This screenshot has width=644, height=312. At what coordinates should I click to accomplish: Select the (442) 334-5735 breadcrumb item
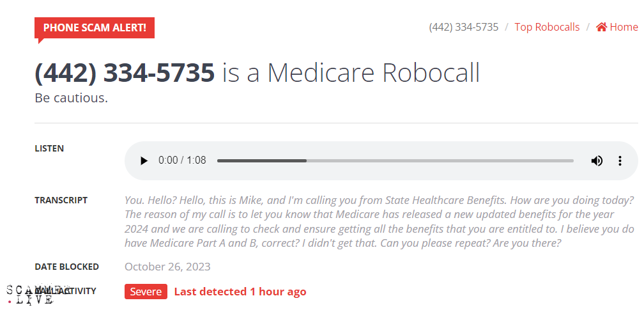(x=464, y=27)
